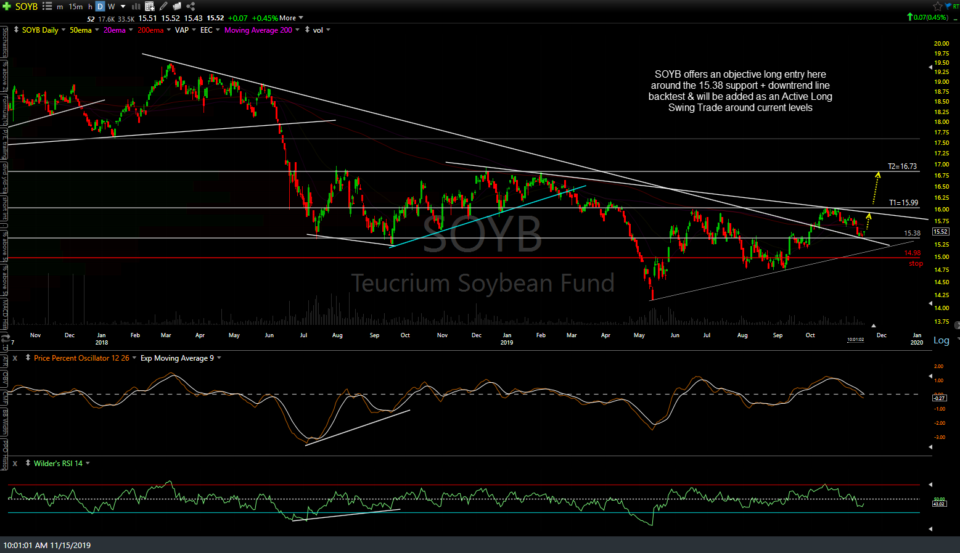The image size is (960, 553).
Task: Click move-pane arrows beside Price Percent Oscillator
Action: pyautogui.click(x=28, y=358)
